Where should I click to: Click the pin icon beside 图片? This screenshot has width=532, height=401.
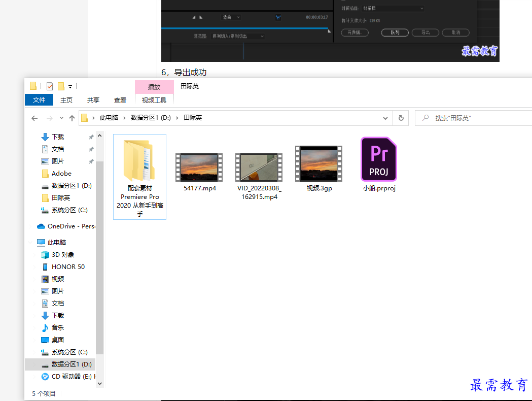(x=91, y=161)
